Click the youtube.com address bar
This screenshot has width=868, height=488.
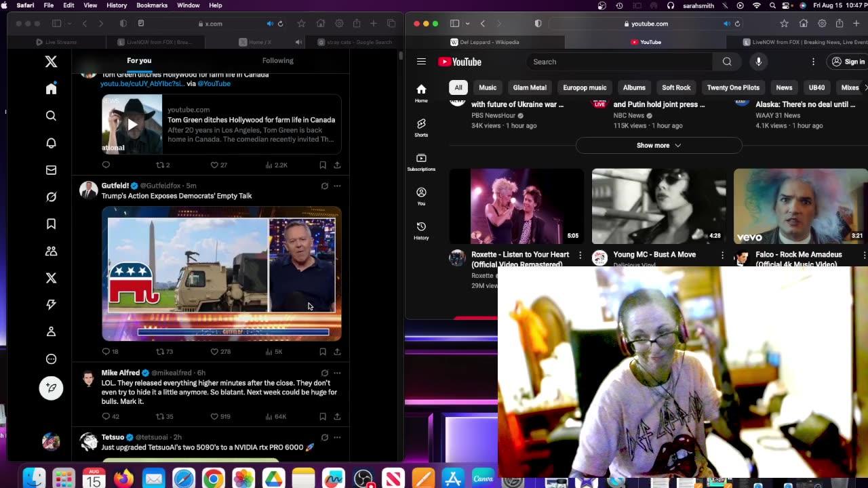[644, 24]
